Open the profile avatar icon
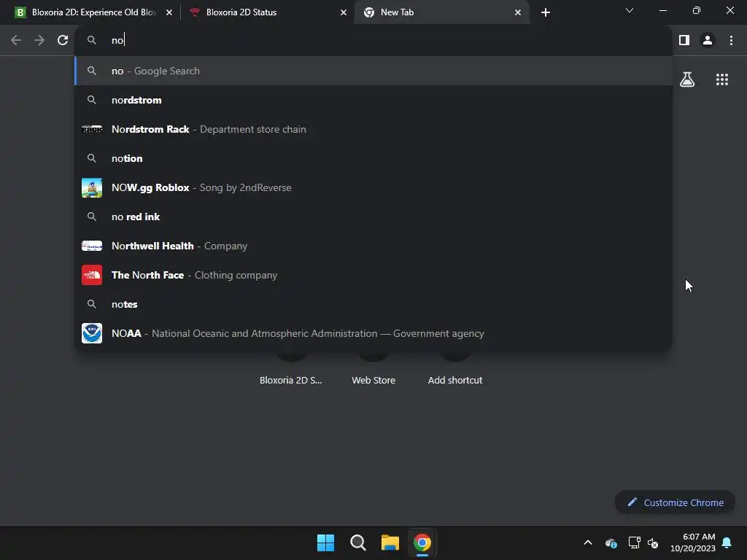The width and height of the screenshot is (747, 560). [x=708, y=40]
